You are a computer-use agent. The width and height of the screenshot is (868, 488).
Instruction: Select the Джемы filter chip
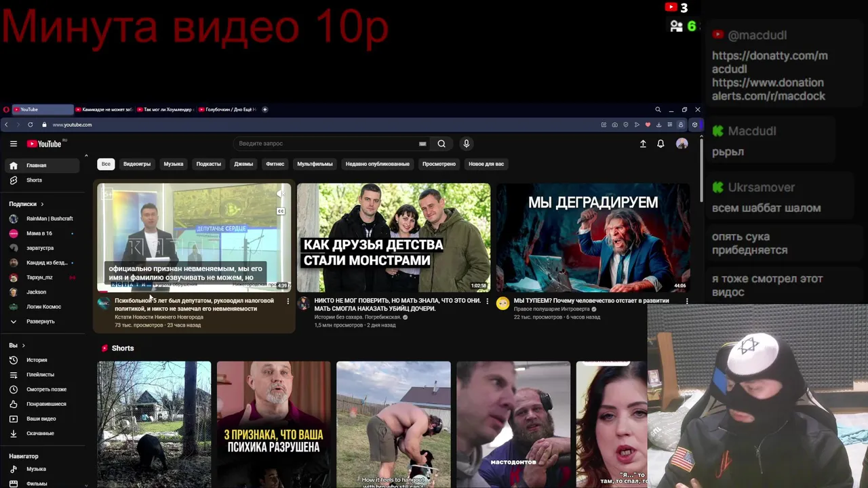pos(243,164)
